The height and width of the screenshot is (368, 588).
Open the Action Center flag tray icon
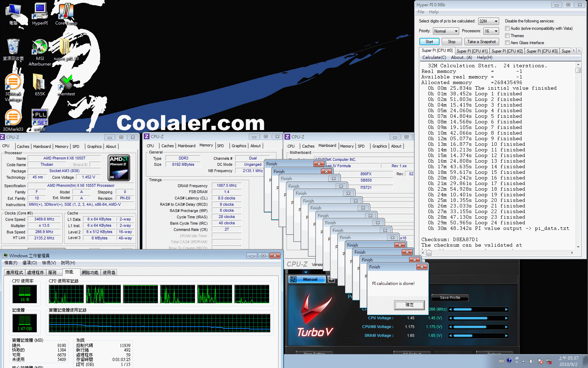[540, 361]
